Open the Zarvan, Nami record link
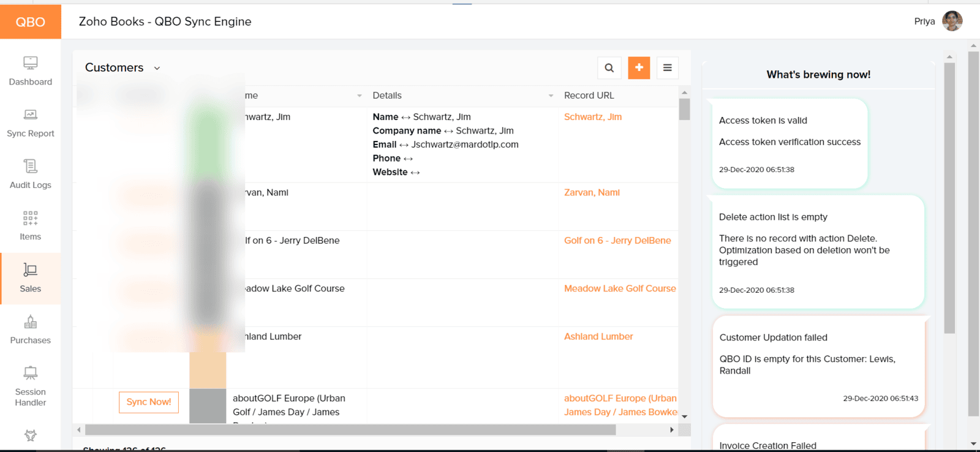Viewport: 980px width, 452px height. pos(592,192)
